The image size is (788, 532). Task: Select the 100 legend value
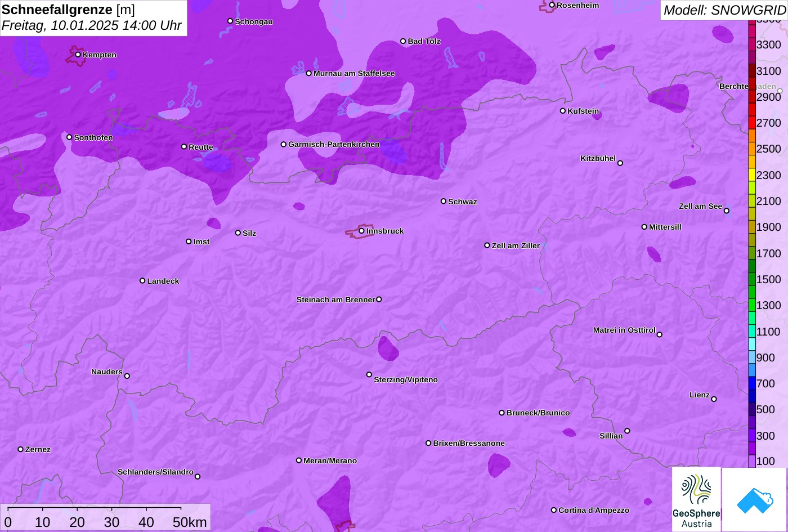(766, 462)
